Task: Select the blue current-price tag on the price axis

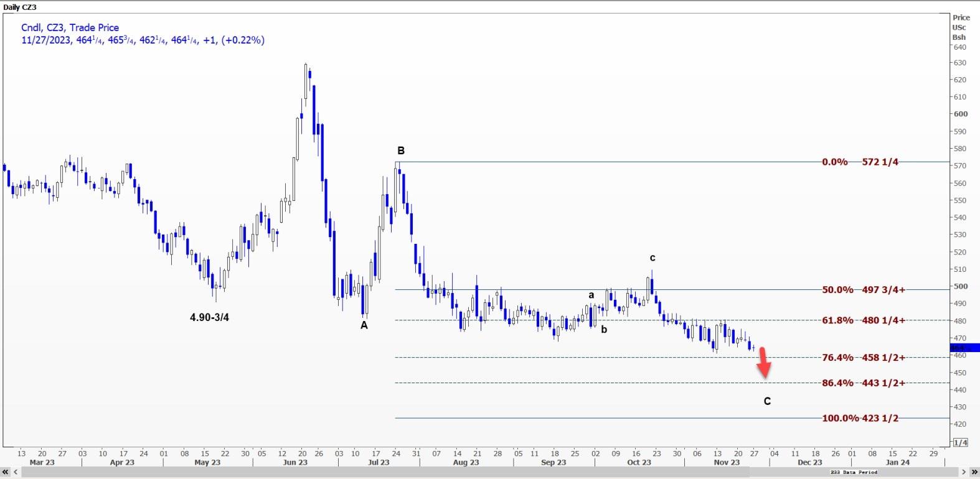Action: pos(965,348)
